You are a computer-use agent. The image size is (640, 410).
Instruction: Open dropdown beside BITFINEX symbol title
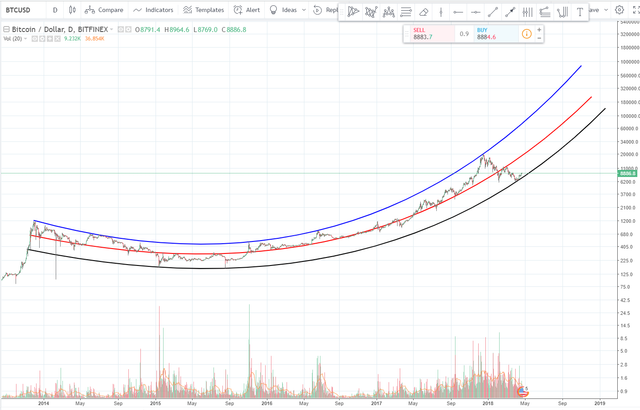click(111, 29)
